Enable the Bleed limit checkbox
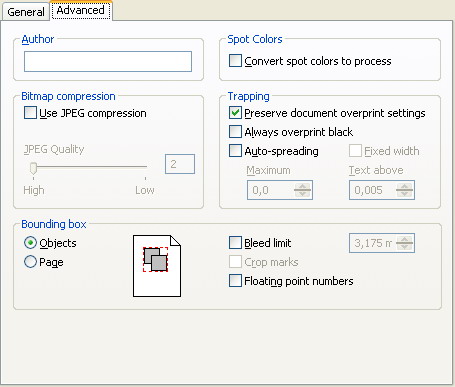The width and height of the screenshot is (455, 387). [235, 243]
